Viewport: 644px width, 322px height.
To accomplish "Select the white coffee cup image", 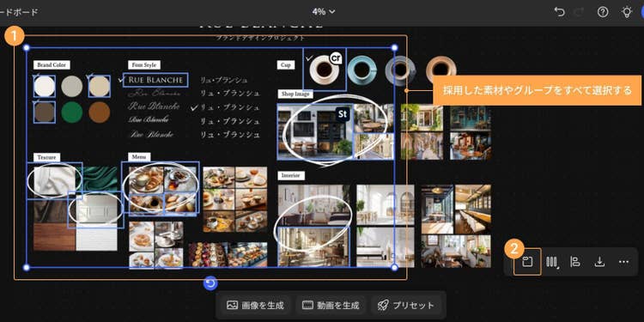I will 325,70.
